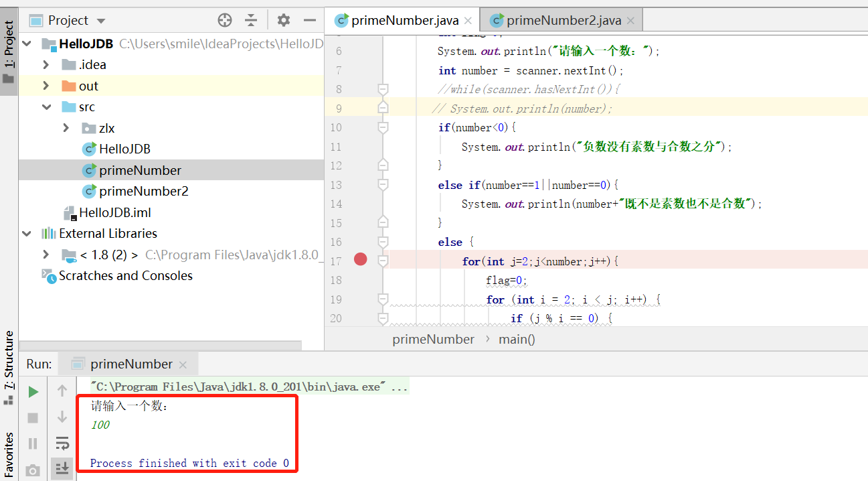Expand the zlx package
The image size is (868, 481).
click(66, 128)
